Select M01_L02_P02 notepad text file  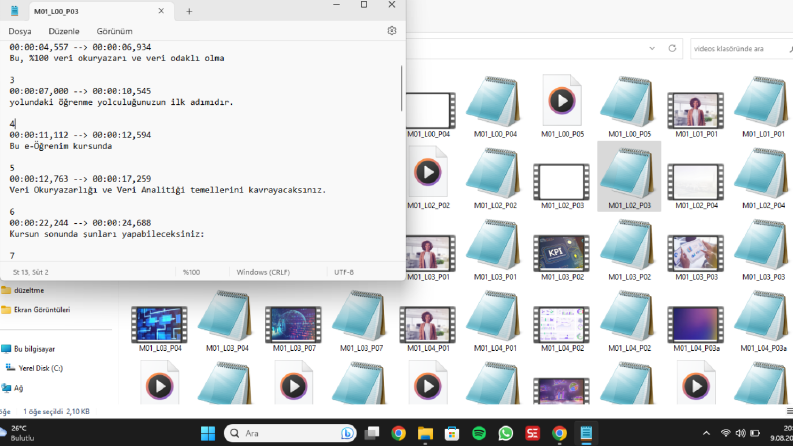click(x=495, y=178)
